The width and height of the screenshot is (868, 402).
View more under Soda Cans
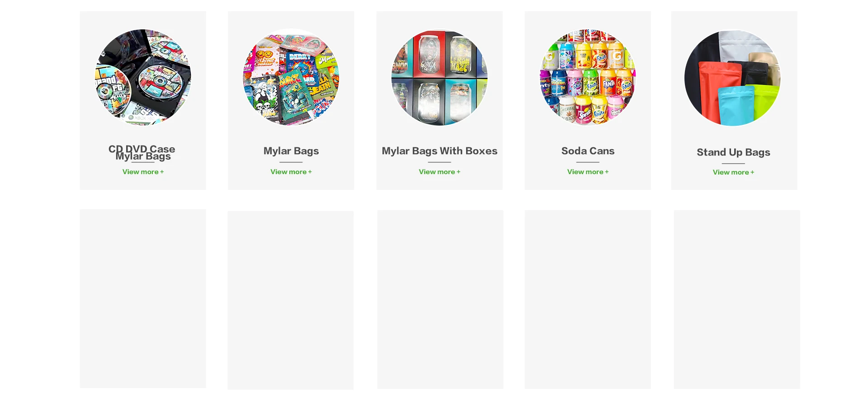588,172
